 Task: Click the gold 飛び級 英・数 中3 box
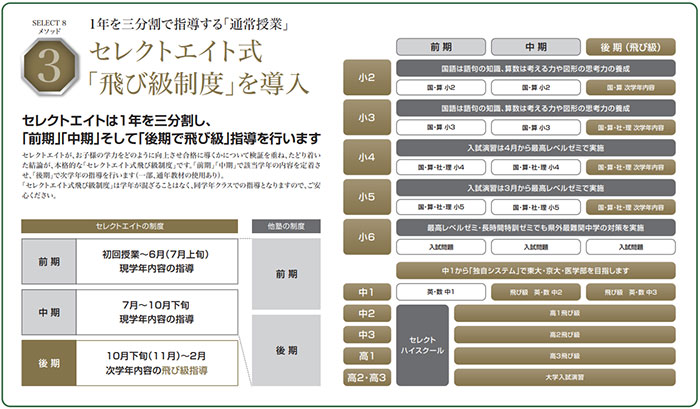pyautogui.click(x=630, y=292)
